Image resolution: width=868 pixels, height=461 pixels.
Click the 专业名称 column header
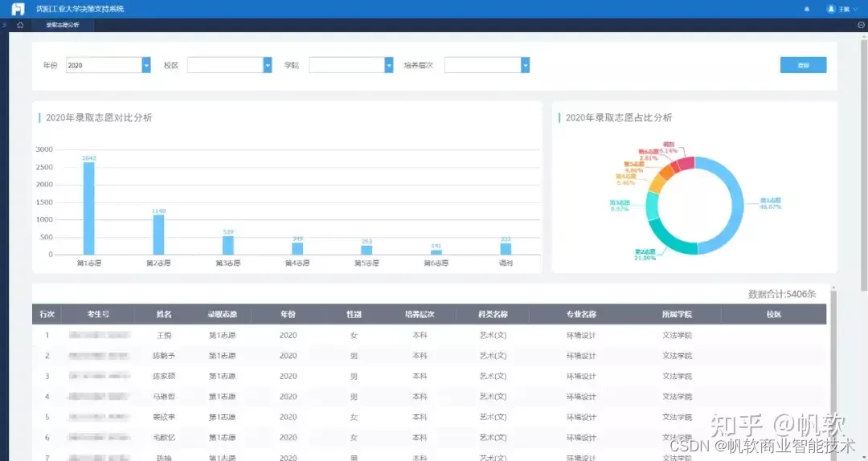click(581, 314)
